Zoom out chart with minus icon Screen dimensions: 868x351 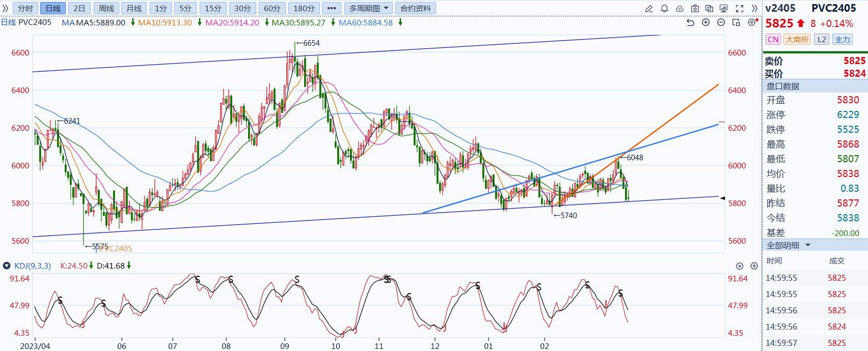point(721,22)
